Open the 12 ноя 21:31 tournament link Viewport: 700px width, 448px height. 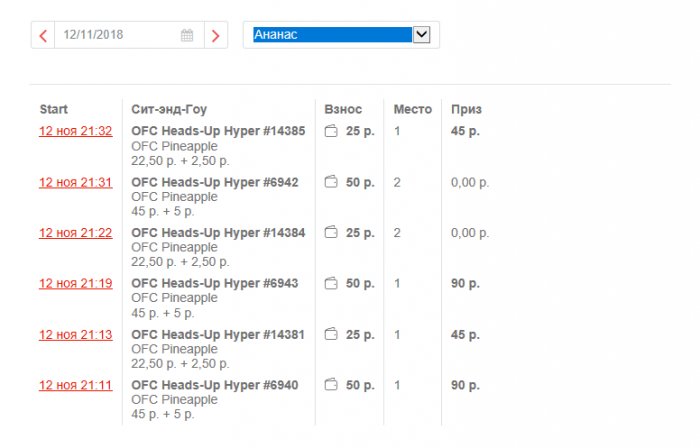(x=75, y=182)
